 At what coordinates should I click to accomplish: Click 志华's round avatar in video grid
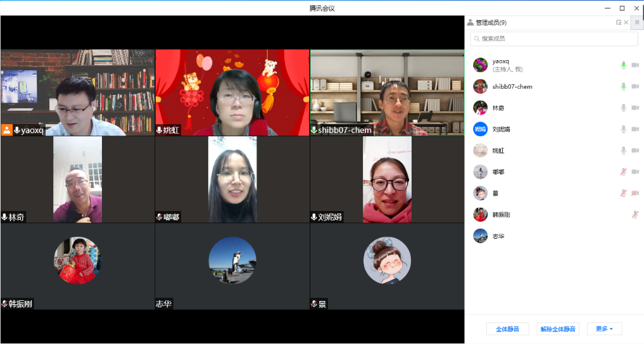(x=232, y=260)
